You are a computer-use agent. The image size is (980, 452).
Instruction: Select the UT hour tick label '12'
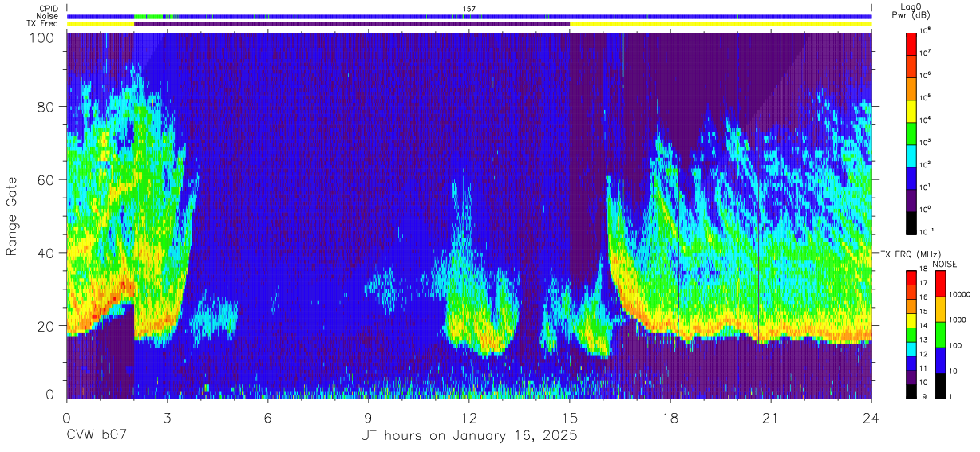coord(469,417)
